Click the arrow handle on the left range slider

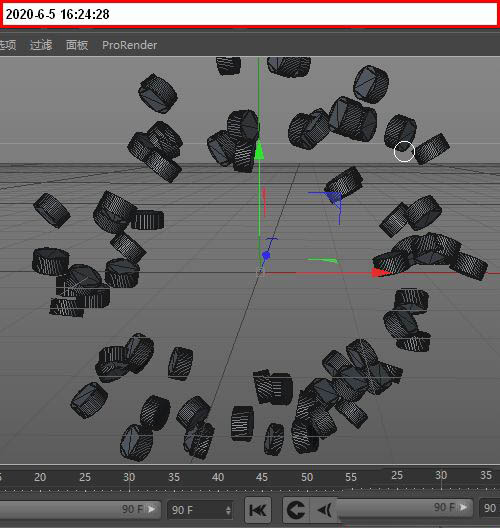click(x=152, y=509)
